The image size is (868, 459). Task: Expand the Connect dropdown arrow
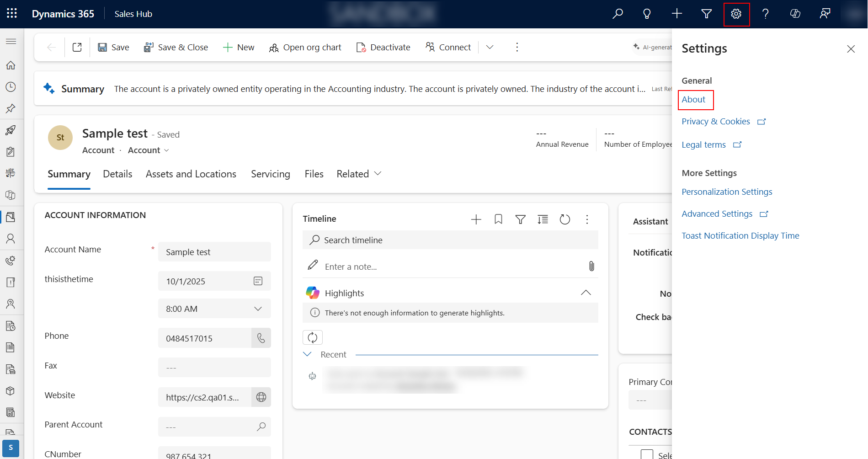(x=490, y=48)
